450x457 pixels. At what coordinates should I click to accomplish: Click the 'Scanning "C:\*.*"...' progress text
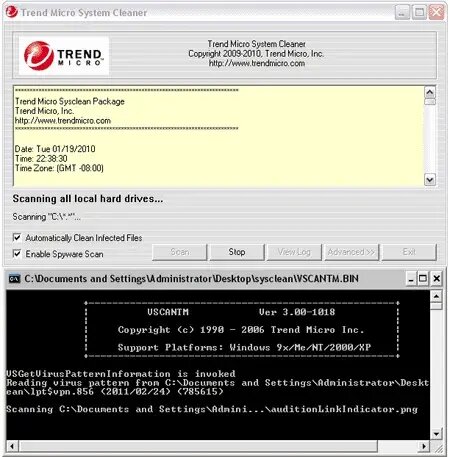[46, 217]
